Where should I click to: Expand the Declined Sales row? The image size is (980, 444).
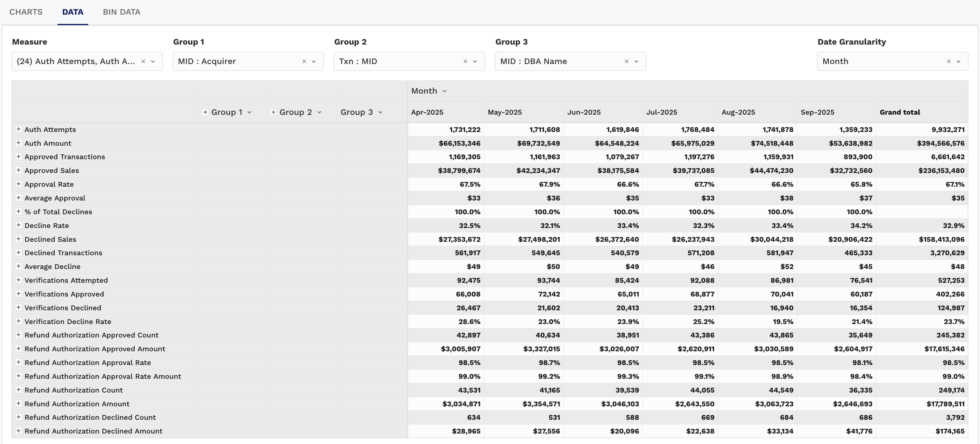click(x=18, y=238)
